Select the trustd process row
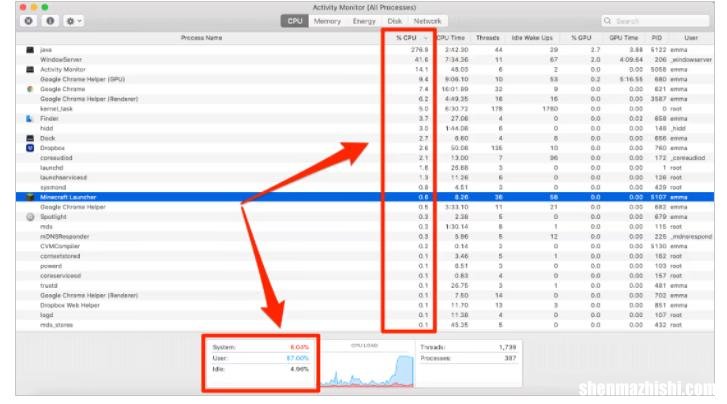727x404 pixels. coord(365,286)
